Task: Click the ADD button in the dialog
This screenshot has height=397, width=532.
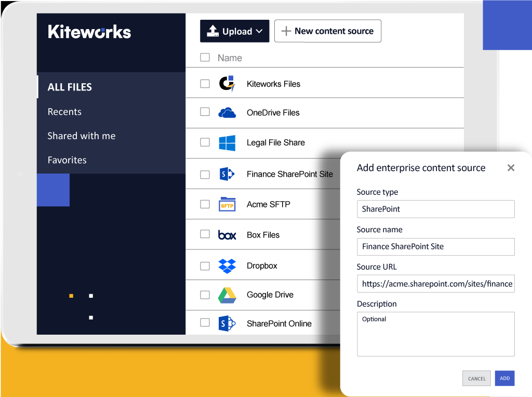Action: (x=504, y=378)
